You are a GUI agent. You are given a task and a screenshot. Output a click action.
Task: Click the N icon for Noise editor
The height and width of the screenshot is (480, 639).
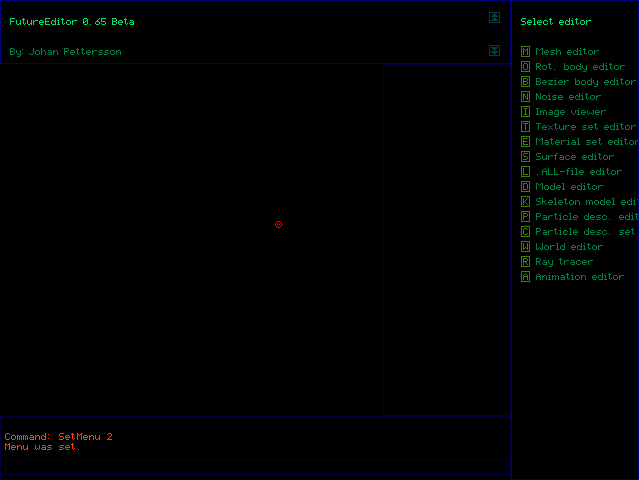tap(526, 97)
